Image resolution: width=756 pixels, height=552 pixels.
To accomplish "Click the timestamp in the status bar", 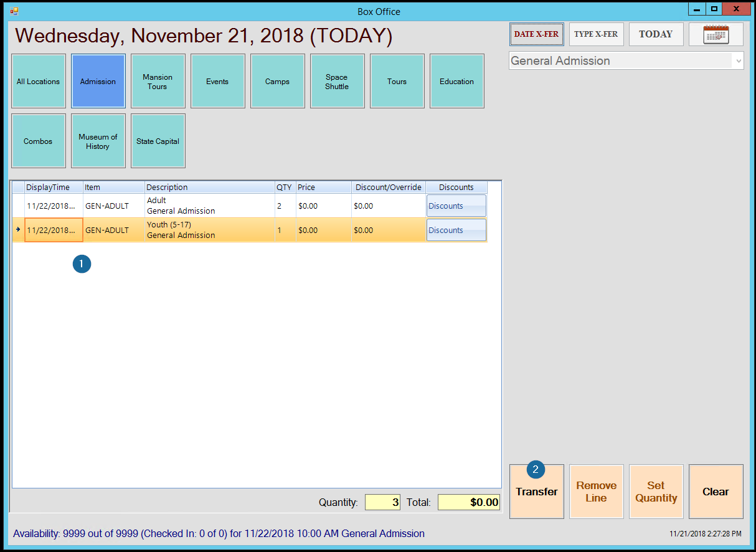I will coord(706,535).
